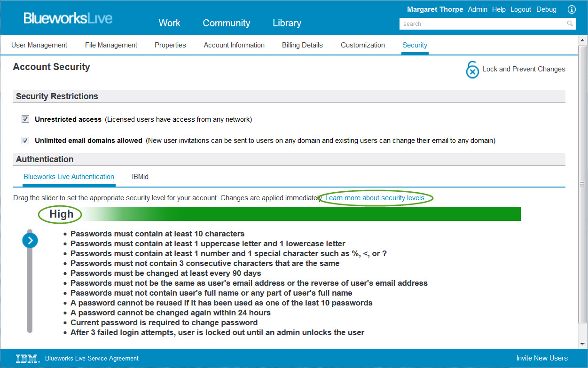Click the Logout link
The width and height of the screenshot is (588, 368).
(521, 9)
